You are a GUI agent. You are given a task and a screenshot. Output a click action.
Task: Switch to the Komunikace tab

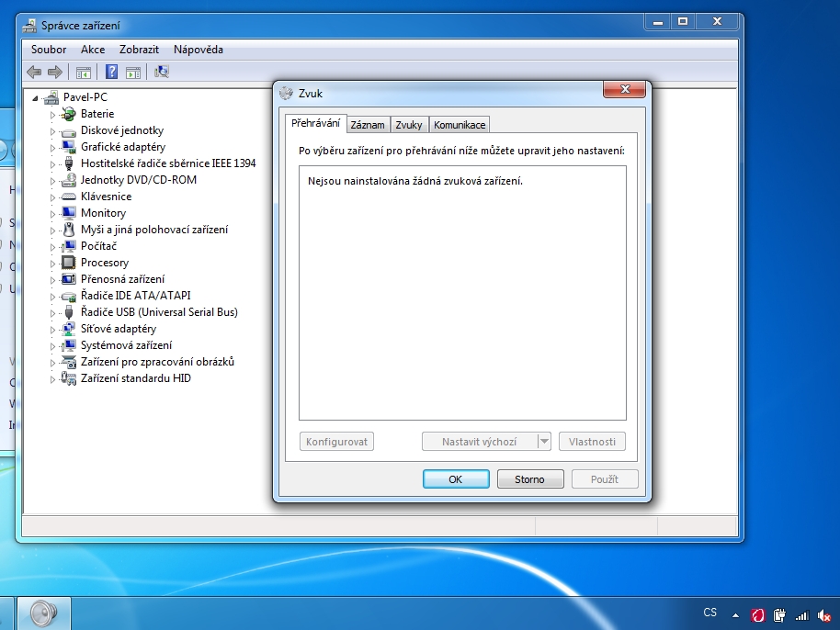pyautogui.click(x=460, y=125)
